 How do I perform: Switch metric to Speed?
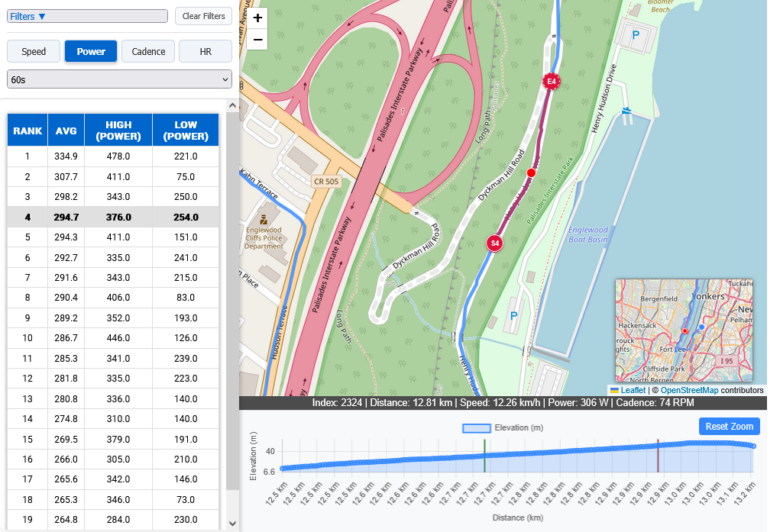34,51
